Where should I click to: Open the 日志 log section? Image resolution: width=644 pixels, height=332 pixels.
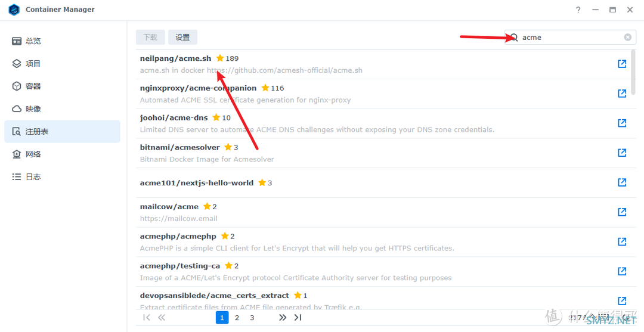62,176
